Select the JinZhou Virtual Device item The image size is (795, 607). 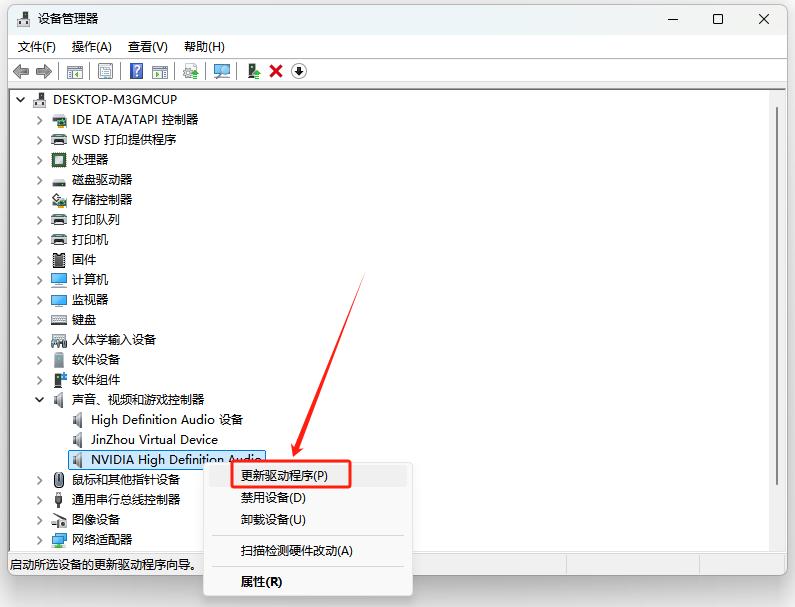tap(154, 440)
